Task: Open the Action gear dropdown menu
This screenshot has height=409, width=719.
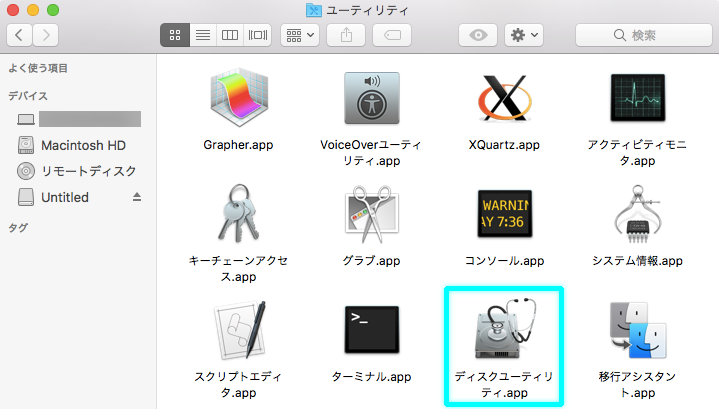Action: coord(524,35)
